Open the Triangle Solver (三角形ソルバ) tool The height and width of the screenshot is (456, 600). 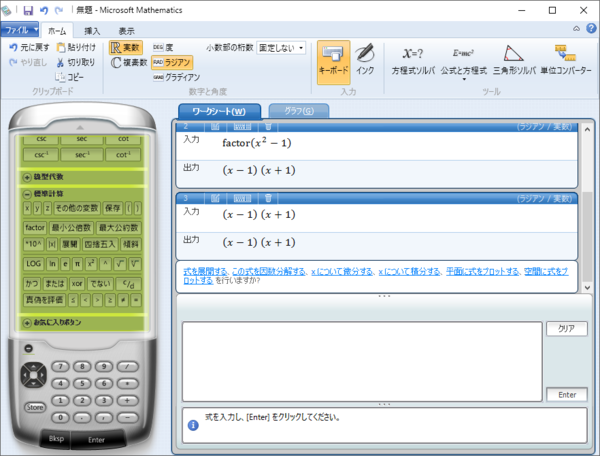click(x=514, y=60)
